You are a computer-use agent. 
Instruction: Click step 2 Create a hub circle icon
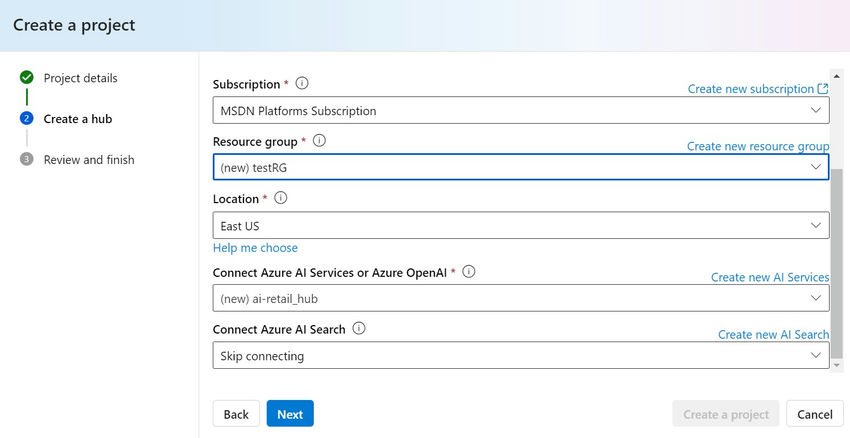[x=27, y=119]
